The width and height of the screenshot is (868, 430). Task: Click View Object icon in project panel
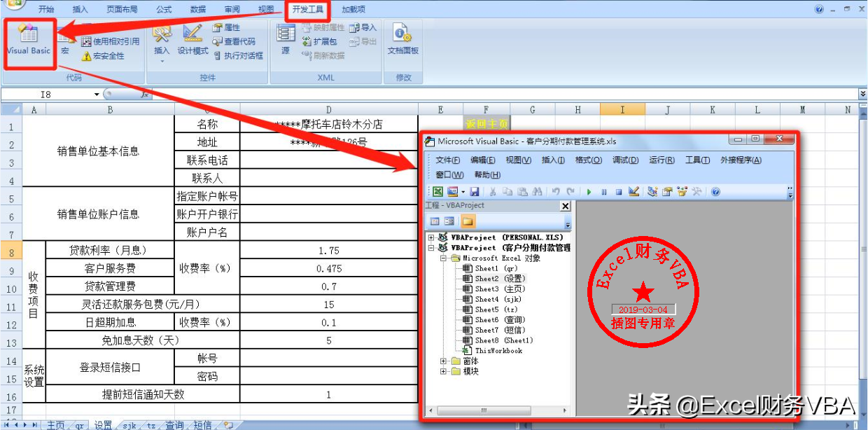point(449,221)
